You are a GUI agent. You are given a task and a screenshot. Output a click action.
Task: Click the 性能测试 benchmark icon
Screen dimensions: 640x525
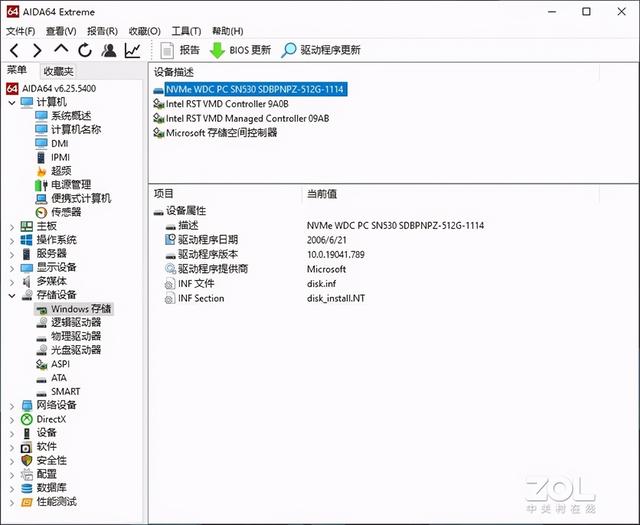[x=27, y=502]
